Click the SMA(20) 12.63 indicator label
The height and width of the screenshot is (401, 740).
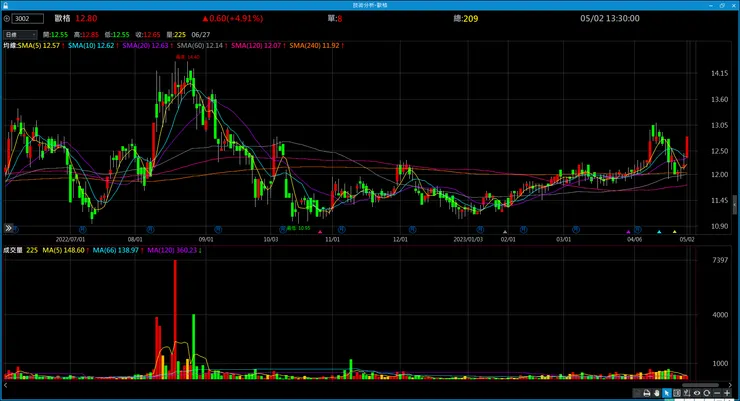coord(145,45)
